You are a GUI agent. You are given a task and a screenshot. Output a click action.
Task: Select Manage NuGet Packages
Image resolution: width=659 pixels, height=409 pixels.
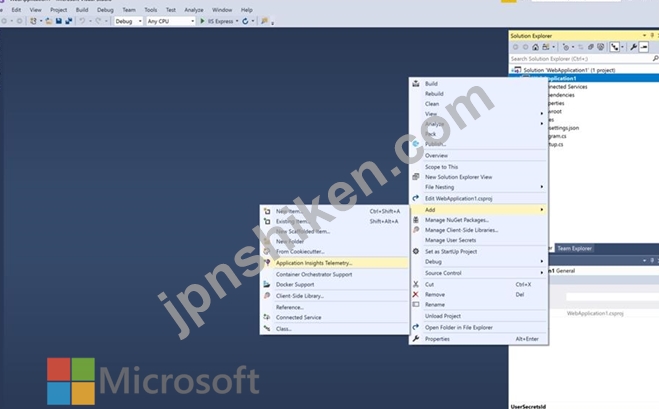coord(478,220)
